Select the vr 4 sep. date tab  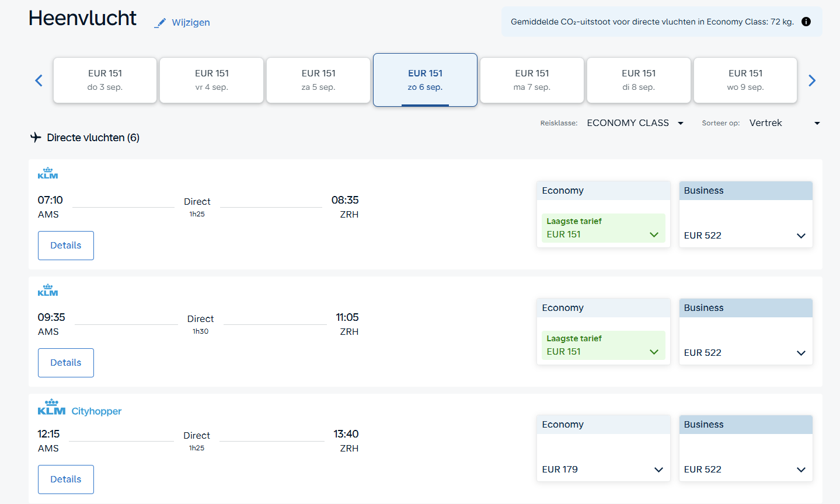point(212,80)
